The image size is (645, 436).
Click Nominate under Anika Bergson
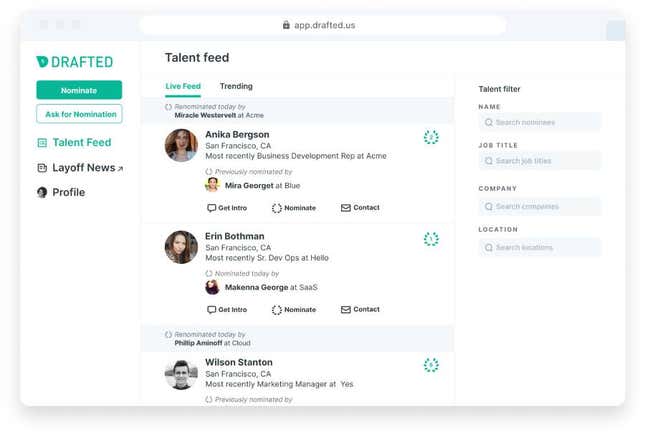click(294, 208)
